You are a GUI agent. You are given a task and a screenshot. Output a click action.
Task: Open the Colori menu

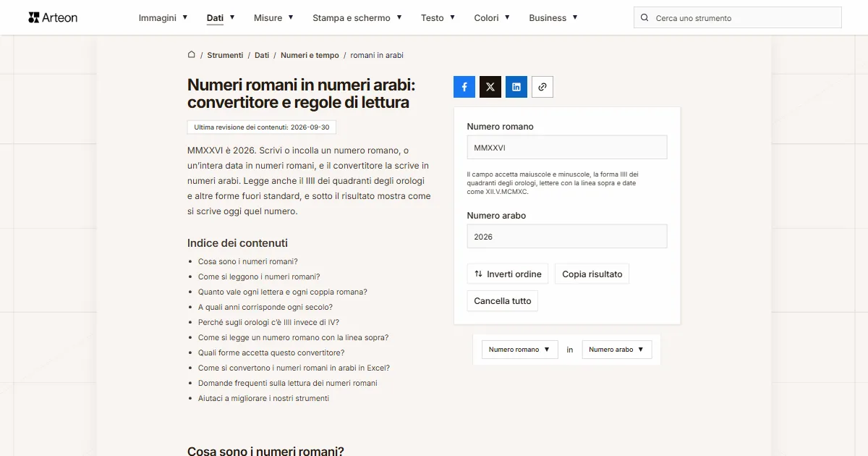492,18
